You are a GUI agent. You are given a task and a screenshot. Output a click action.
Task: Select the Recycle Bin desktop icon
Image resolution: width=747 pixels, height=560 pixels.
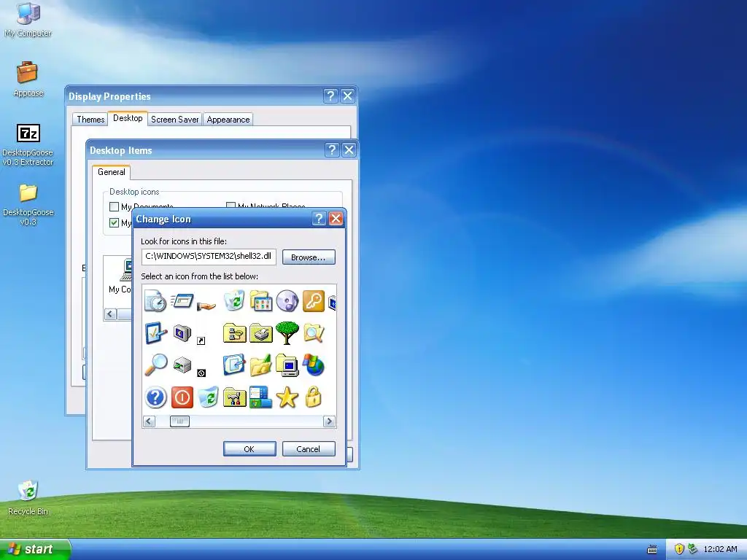[28, 498]
